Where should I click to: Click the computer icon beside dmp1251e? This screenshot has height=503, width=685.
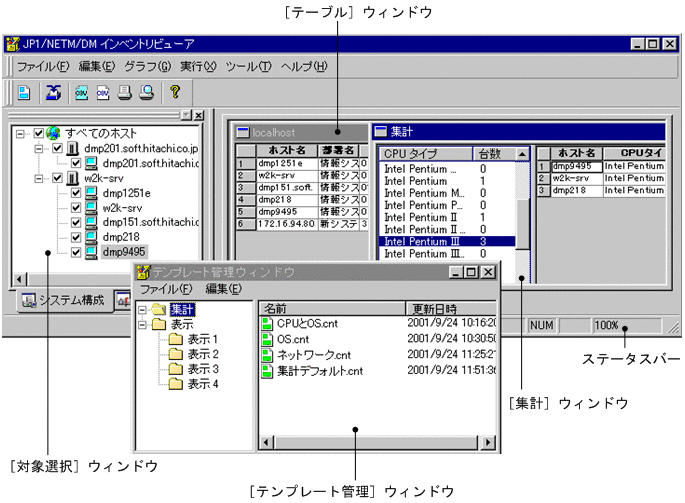(x=91, y=193)
